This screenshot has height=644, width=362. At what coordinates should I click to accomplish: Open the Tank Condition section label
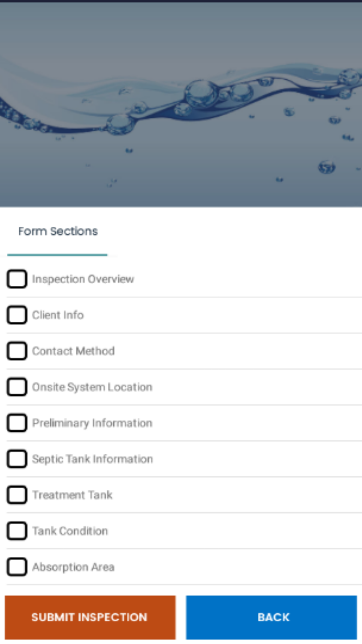[x=70, y=531]
